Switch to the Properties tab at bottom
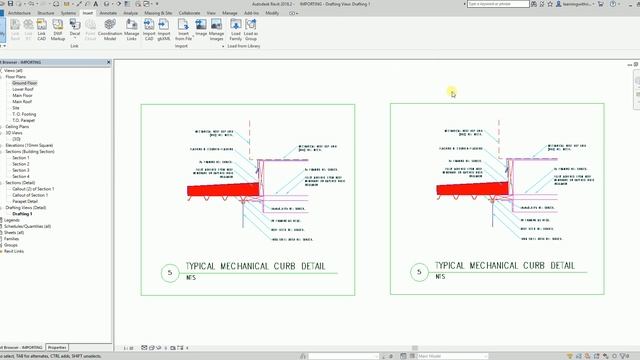640x360 pixels. [57, 347]
